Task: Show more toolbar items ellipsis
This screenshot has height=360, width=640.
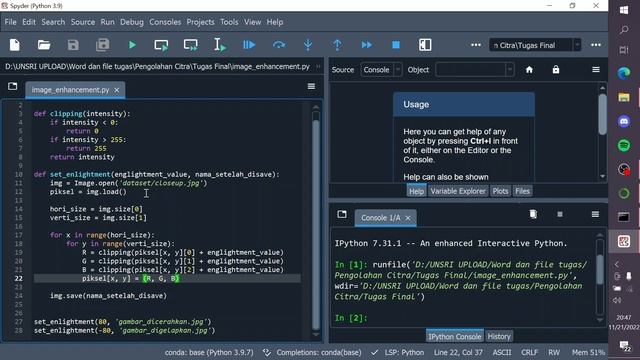Action: (476, 45)
